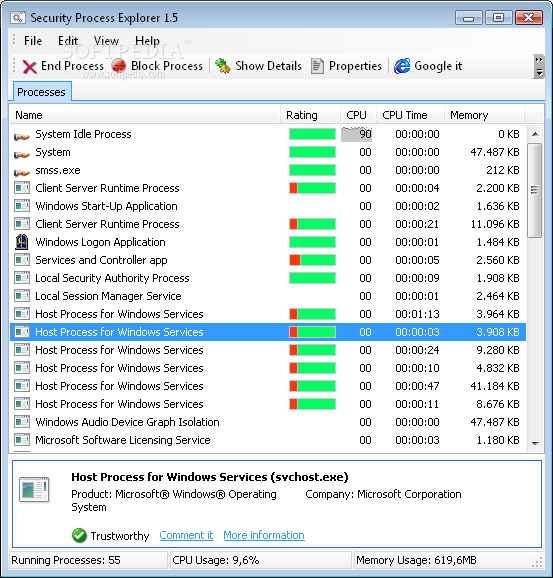553x578 pixels.
Task: Open the Help menu
Action: 147,41
